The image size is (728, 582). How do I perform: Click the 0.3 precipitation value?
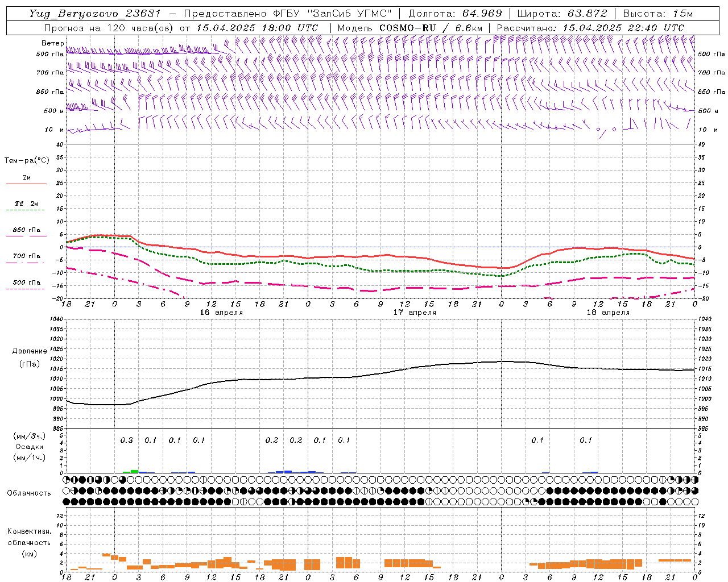coord(126,440)
